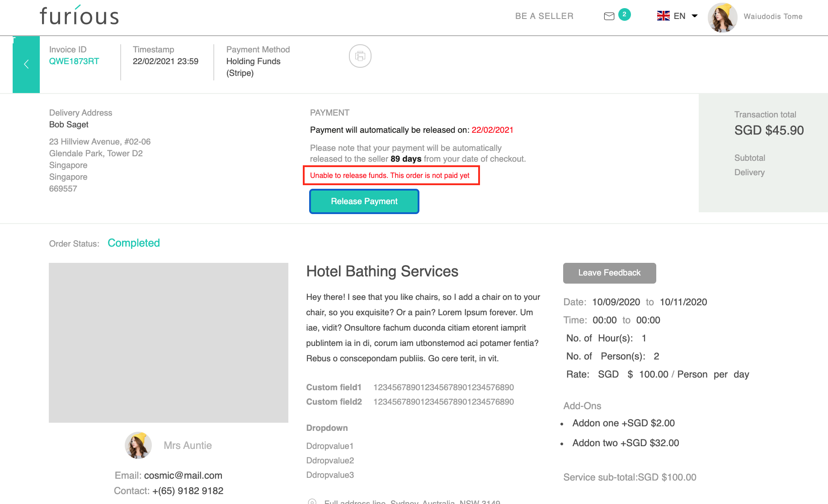Image resolution: width=828 pixels, height=504 pixels.
Task: Click the Hotel Bathing Services title
Action: point(382,271)
